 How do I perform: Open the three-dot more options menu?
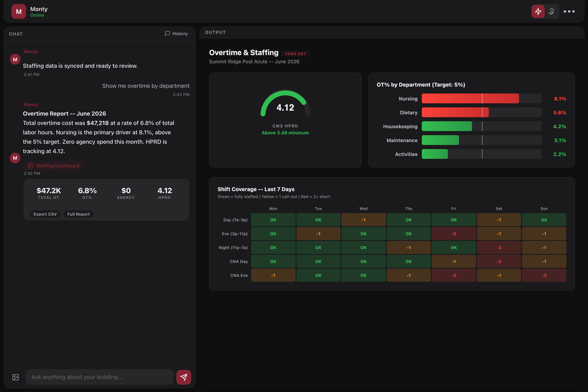tap(569, 11)
